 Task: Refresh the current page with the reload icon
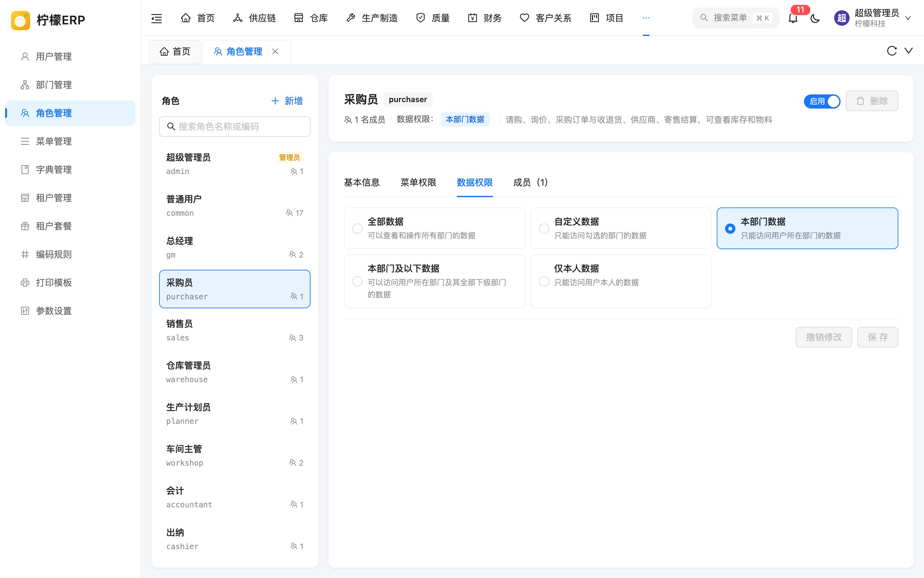click(x=892, y=50)
